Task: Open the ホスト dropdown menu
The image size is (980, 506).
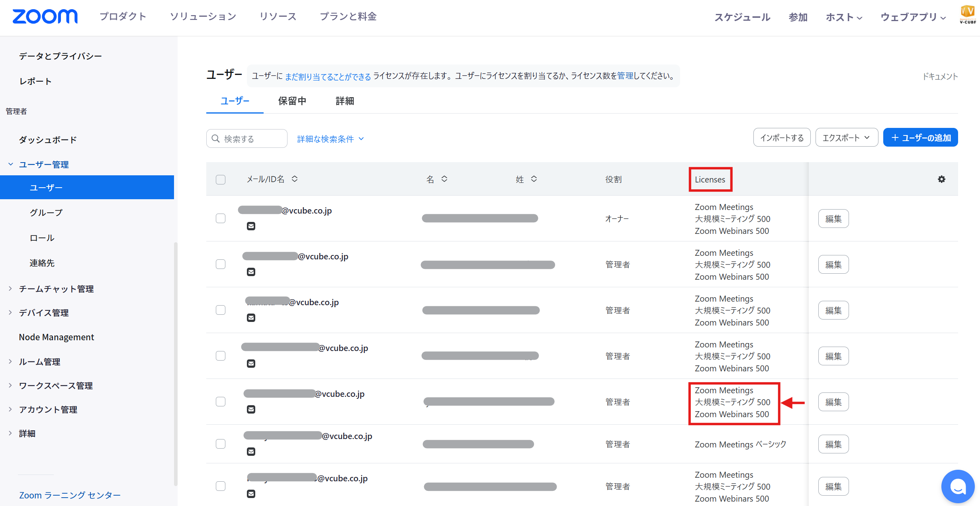Action: pyautogui.click(x=844, y=17)
